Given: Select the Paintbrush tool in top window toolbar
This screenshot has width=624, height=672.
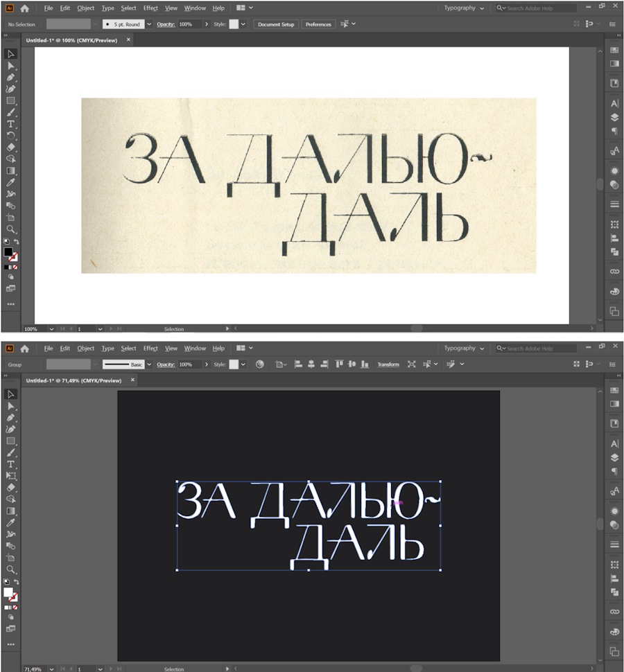Looking at the screenshot, I should tap(10, 112).
